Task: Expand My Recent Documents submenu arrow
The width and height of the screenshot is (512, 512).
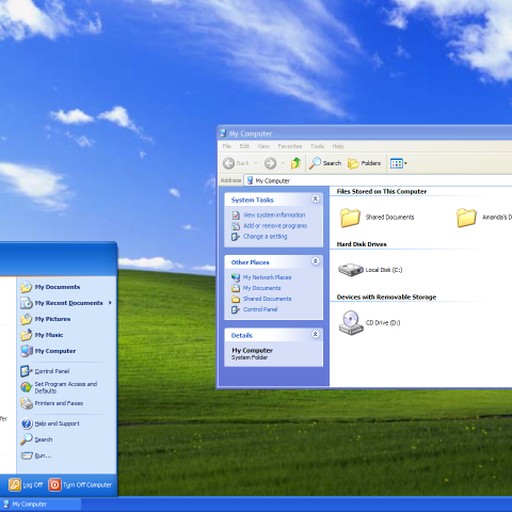Action: pos(110,303)
